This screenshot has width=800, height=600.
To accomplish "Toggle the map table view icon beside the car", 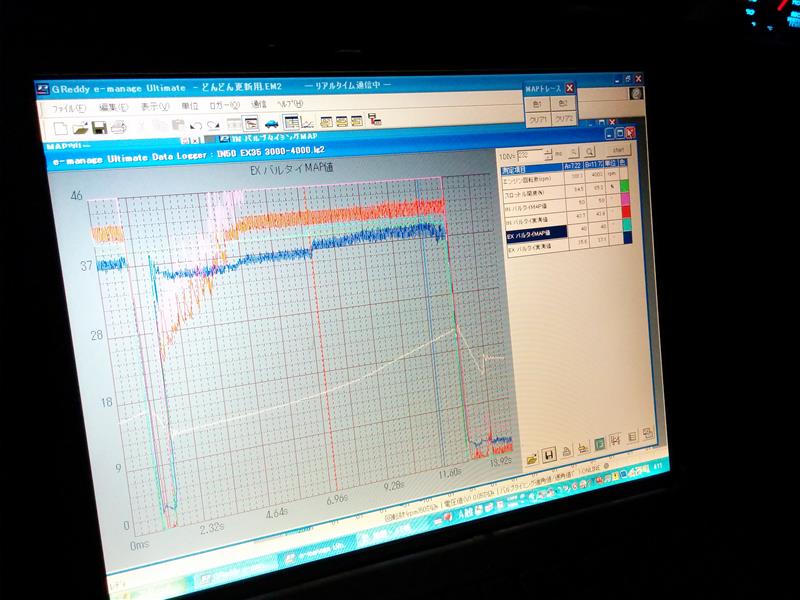I will [291, 122].
